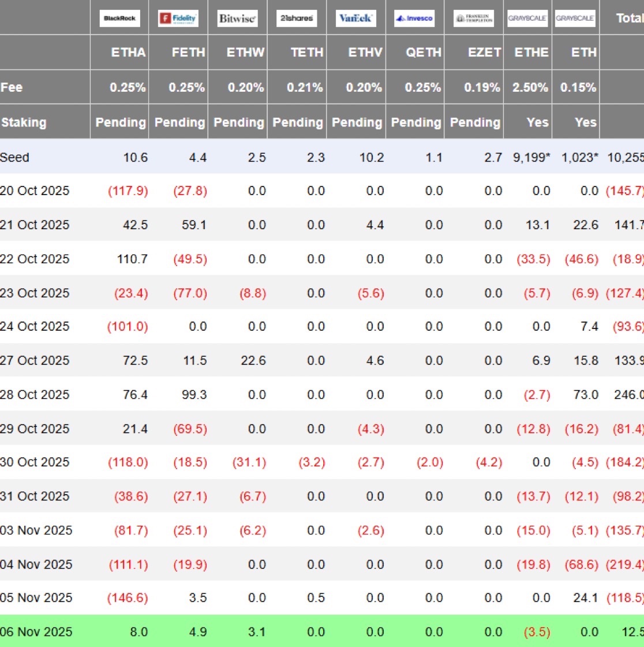Image resolution: width=644 pixels, height=647 pixels.
Task: Click the Invesco logo
Action: [414, 18]
